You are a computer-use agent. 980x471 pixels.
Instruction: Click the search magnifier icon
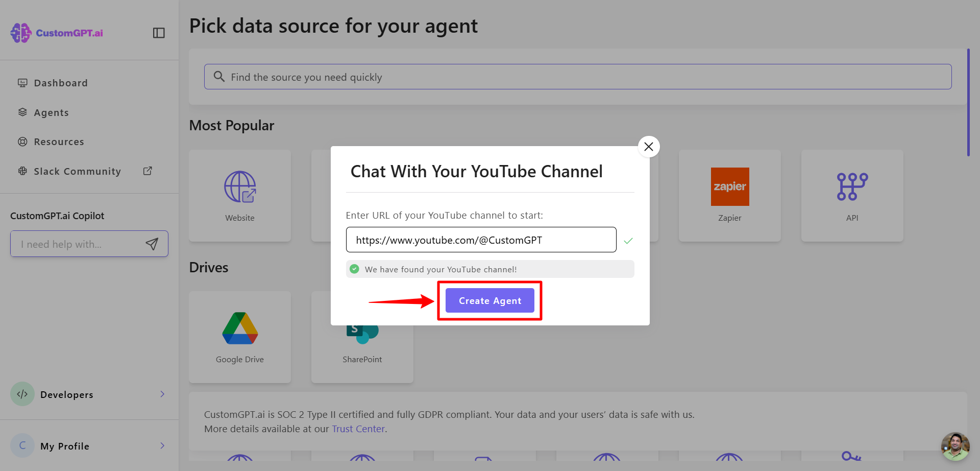click(219, 77)
